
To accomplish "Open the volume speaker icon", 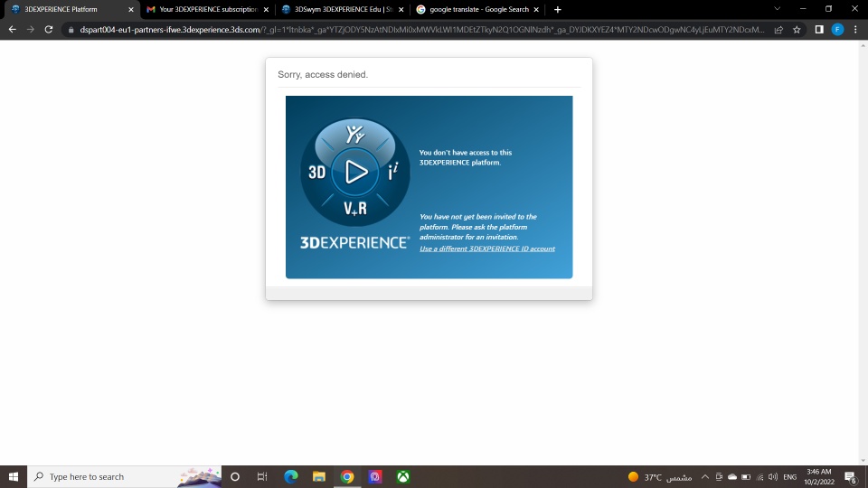I will click(773, 477).
